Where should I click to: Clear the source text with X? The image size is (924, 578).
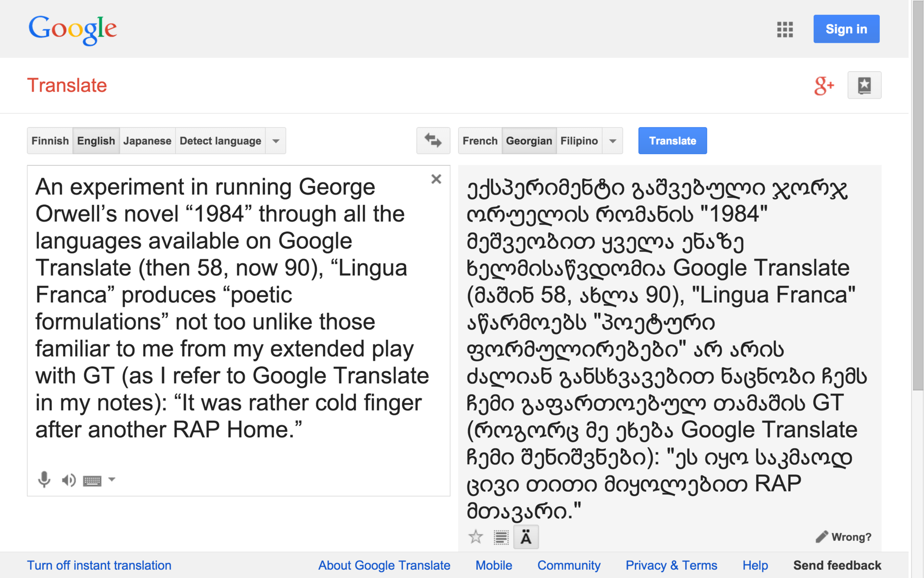[436, 179]
